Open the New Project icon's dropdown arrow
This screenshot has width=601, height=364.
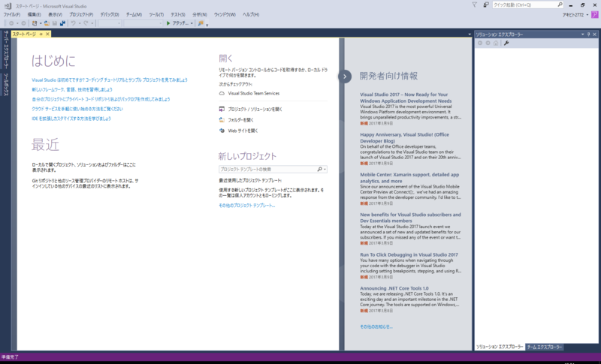click(x=41, y=23)
